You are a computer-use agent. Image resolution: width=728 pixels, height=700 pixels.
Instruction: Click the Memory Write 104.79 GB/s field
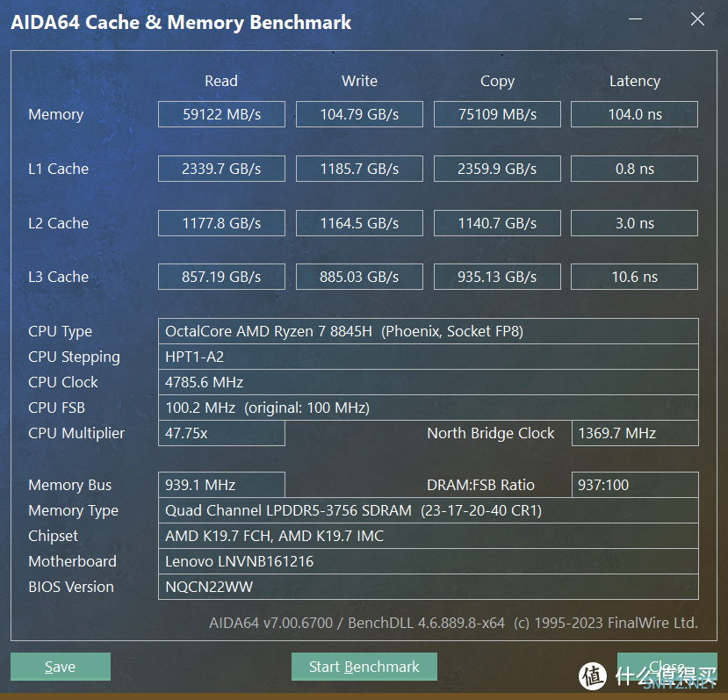point(359,114)
